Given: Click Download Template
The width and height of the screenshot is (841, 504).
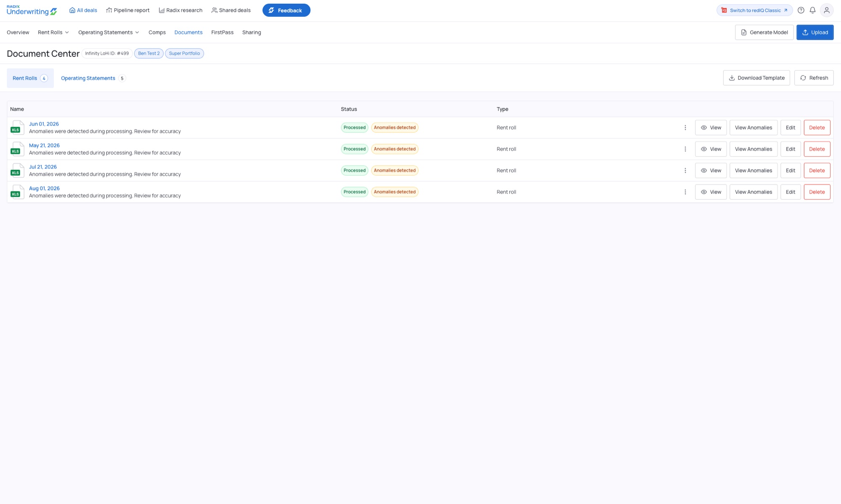Looking at the screenshot, I should click(756, 78).
